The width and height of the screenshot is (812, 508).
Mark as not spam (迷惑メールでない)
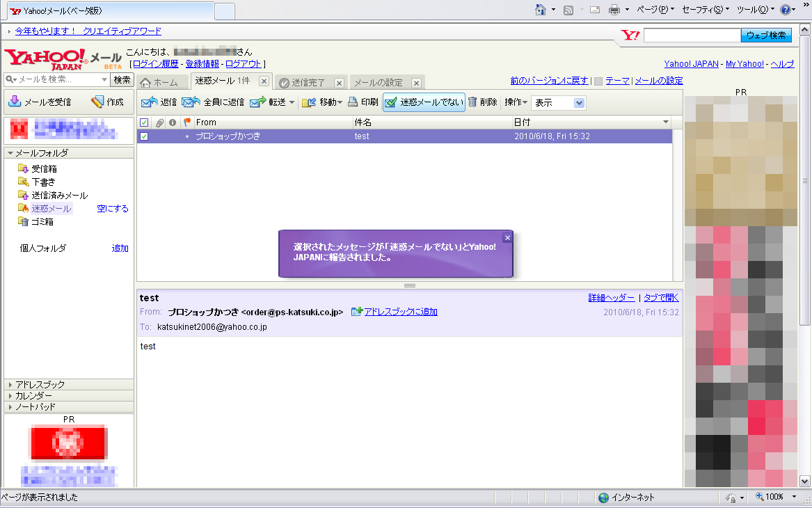(424, 102)
